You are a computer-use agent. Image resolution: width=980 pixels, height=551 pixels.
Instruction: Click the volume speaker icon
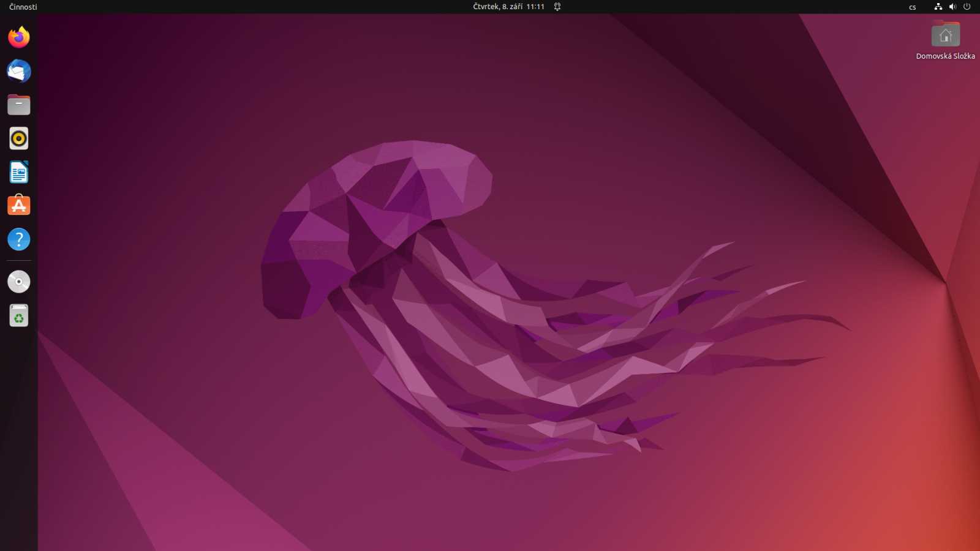pos(952,7)
